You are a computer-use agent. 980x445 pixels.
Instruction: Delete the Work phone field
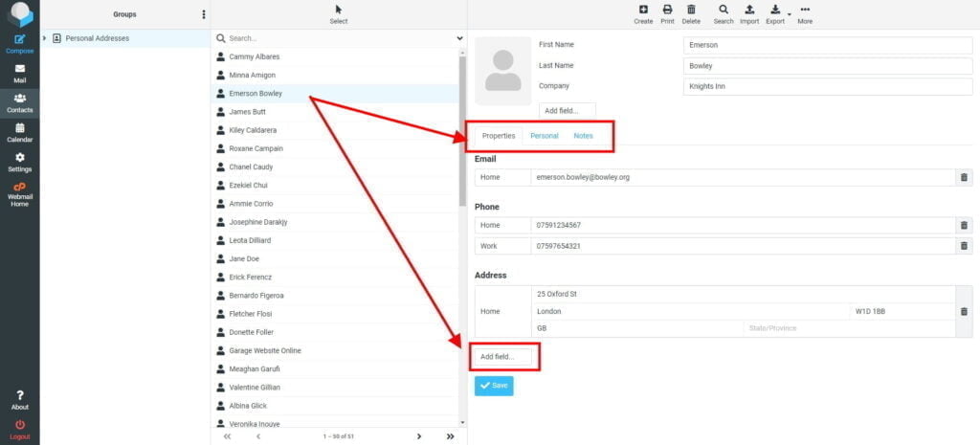tap(964, 246)
